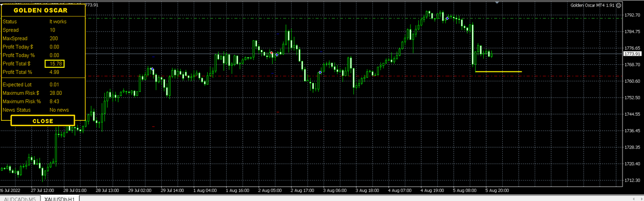
Task: Click the chart shift triangle marker at top
Action: tap(497, 2)
